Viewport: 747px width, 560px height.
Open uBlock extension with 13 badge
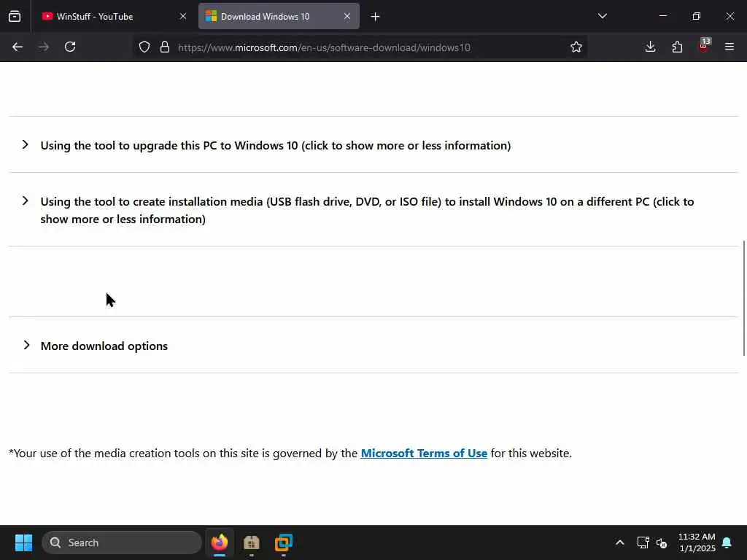point(704,46)
